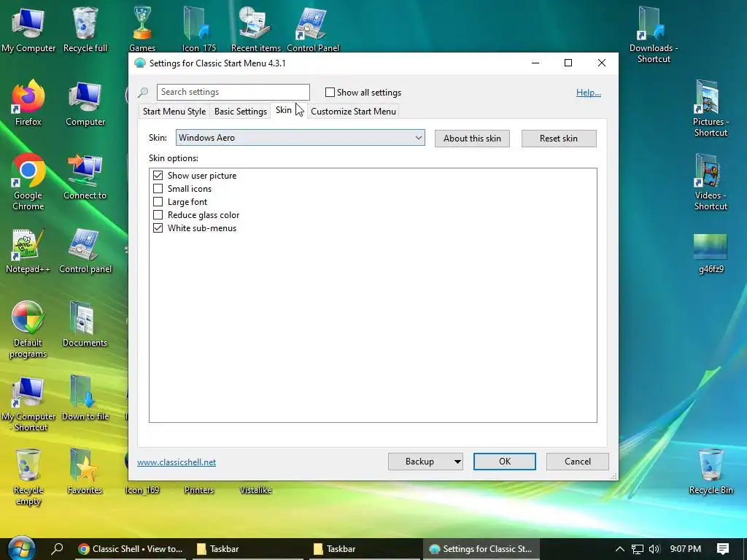The image size is (747, 560).
Task: Open the taskbar clock showing 9:07 PM
Action: [686, 549]
